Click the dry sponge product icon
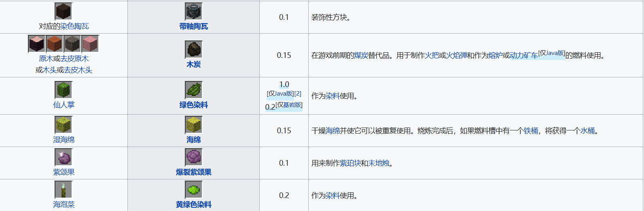Image resolution: width=644 pixels, height=211 pixels. [x=193, y=125]
